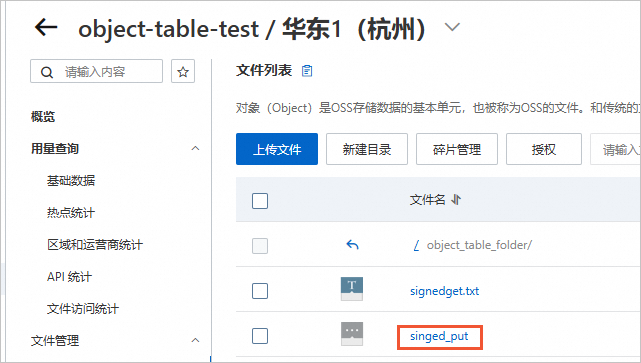Collapse the 用量查询 section
The image size is (641, 363).
pos(195,148)
